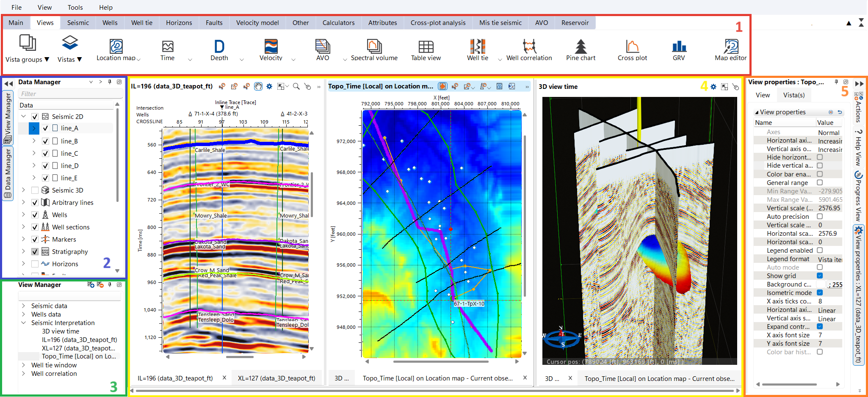Click the Spectral volume icon
Viewport: 868px width, 397px height.
(374, 47)
